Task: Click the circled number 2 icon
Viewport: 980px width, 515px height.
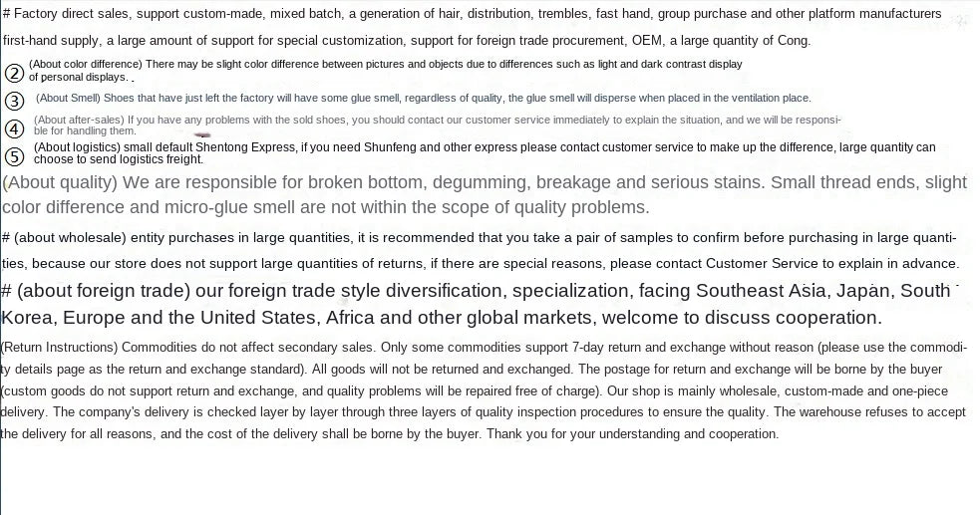Action: [14, 73]
